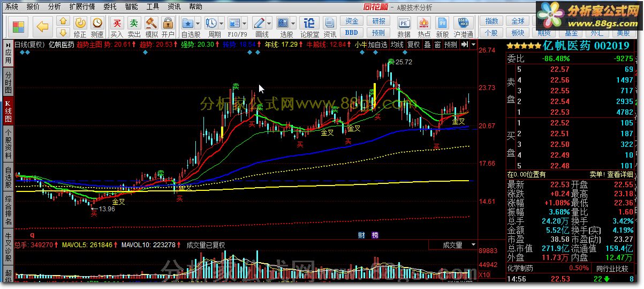Toggle the 窗 window option
644x289 pixels.
(x=437, y=45)
